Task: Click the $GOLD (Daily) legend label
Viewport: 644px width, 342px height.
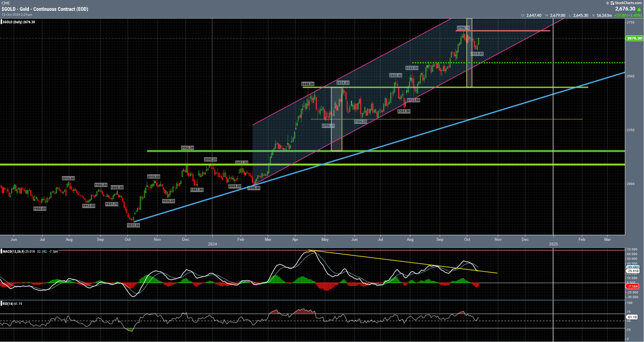Action: click(19, 22)
